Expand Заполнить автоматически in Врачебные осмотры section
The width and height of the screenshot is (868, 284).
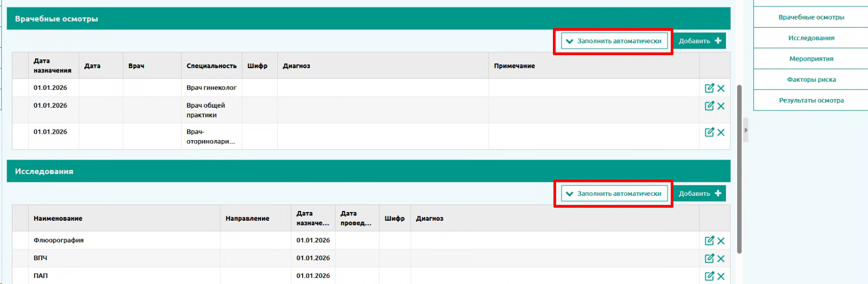click(x=614, y=41)
